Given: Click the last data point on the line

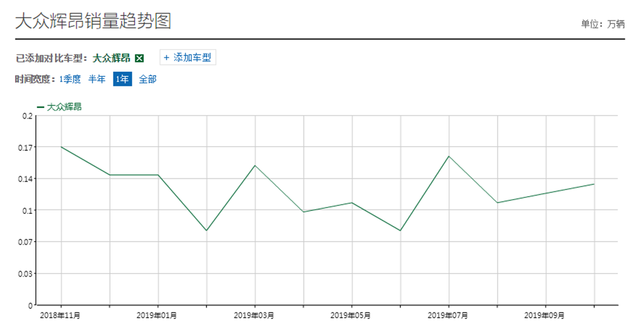Looking at the screenshot, I should click(594, 184).
